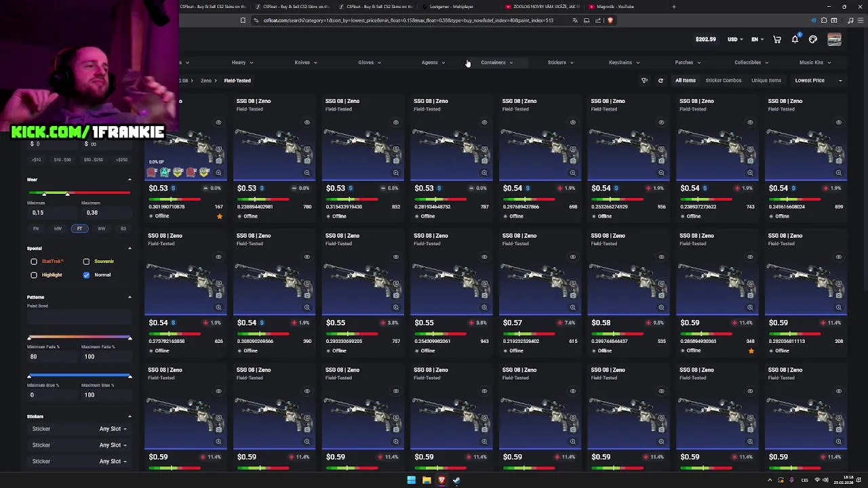This screenshot has height=488, width=868.
Task: Expand the Containers category menu
Action: pyautogui.click(x=496, y=62)
